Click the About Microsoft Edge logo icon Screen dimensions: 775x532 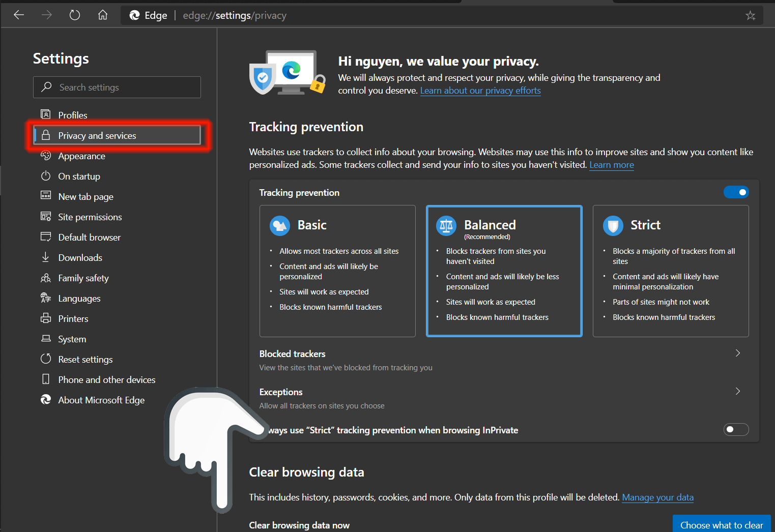pyautogui.click(x=46, y=400)
